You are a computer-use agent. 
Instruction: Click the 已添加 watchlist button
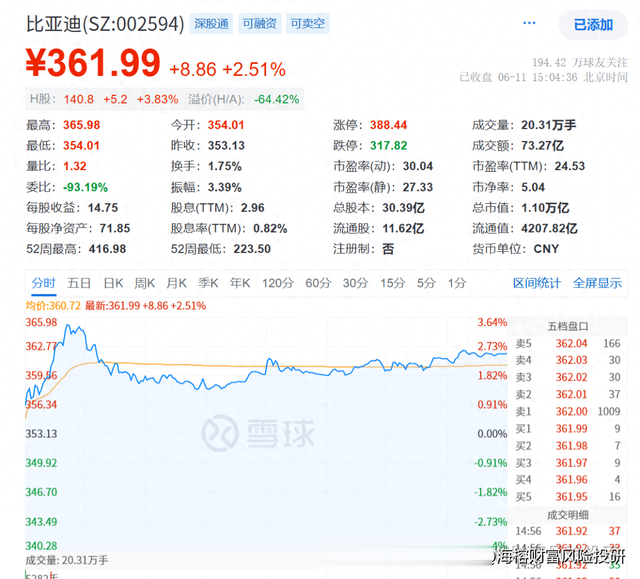593,25
